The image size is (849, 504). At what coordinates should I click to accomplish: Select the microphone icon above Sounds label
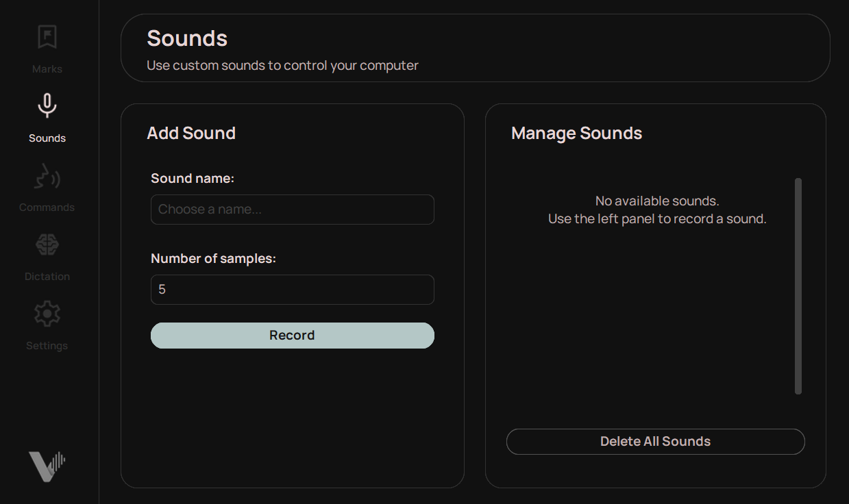click(47, 105)
